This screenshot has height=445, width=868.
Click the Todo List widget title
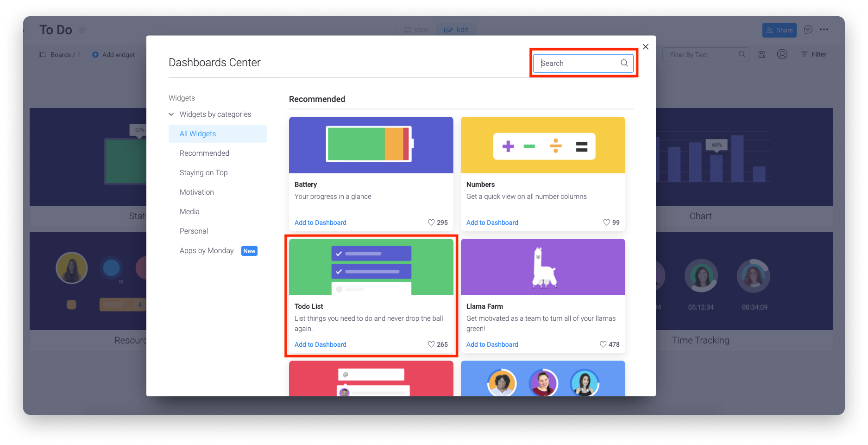pos(309,306)
